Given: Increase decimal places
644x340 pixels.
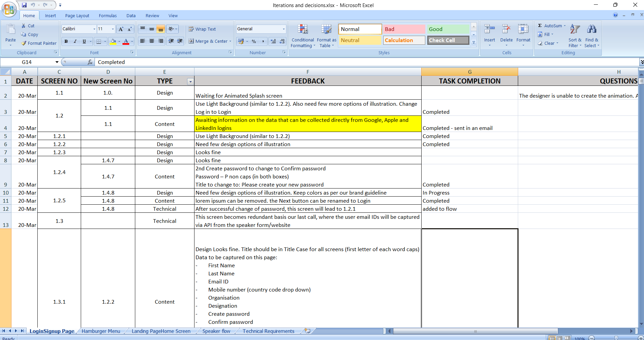Looking at the screenshot, I should pos(273,41).
